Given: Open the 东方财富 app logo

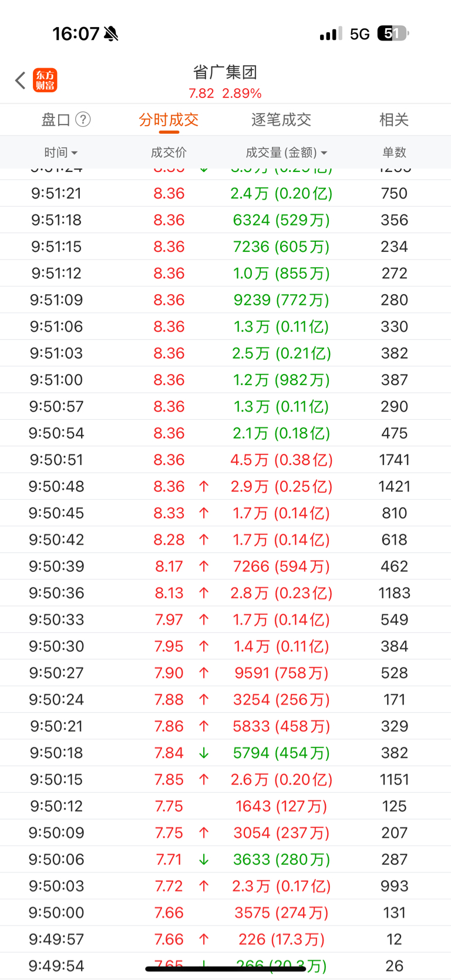Looking at the screenshot, I should (x=45, y=80).
